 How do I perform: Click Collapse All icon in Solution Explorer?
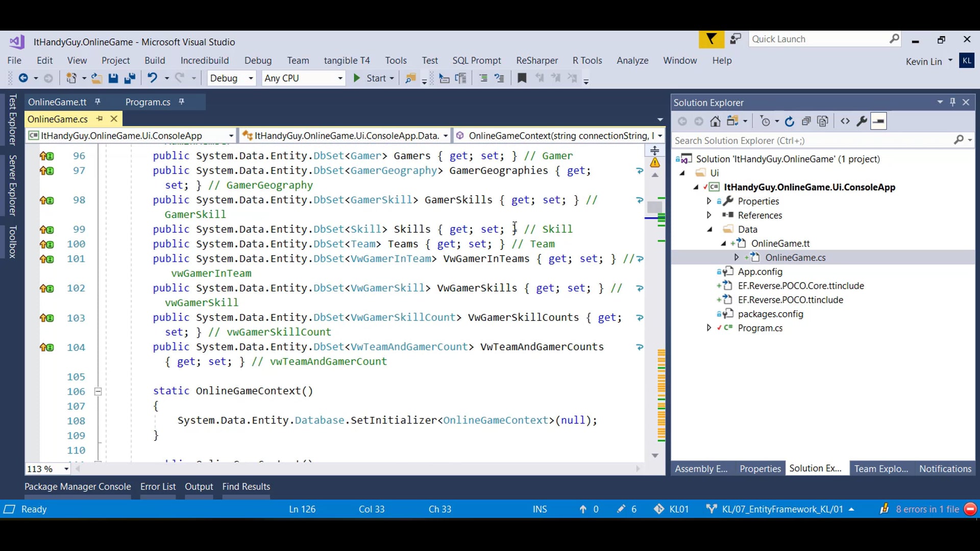pos(806,121)
